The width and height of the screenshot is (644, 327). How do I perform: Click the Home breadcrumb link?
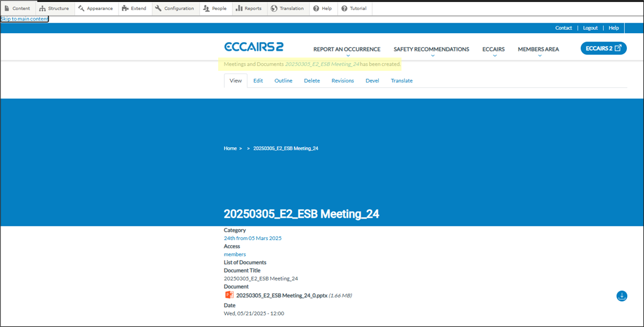pos(230,148)
